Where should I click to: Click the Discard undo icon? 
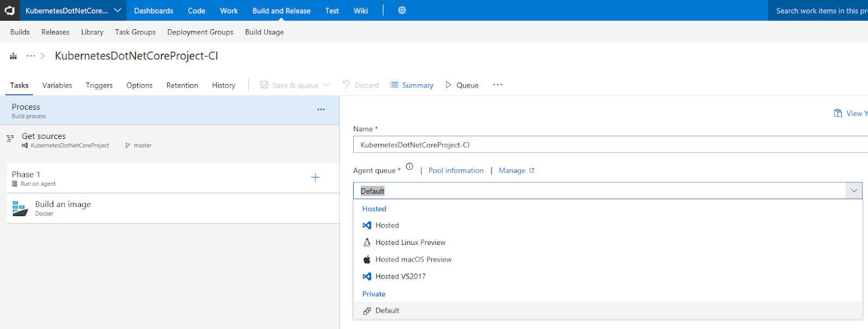[x=346, y=85]
